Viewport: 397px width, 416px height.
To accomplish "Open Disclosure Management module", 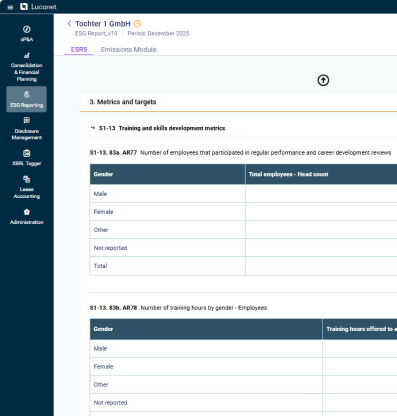I will (x=27, y=129).
